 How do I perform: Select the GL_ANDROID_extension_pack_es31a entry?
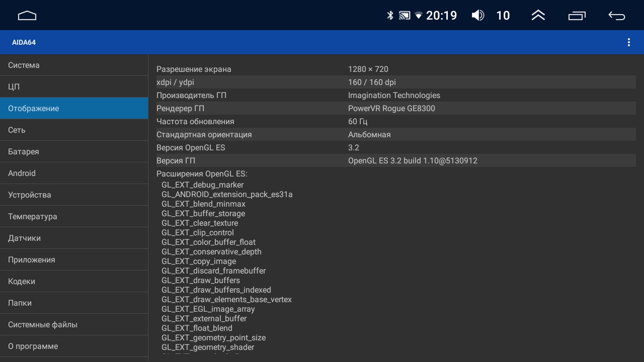[227, 195]
